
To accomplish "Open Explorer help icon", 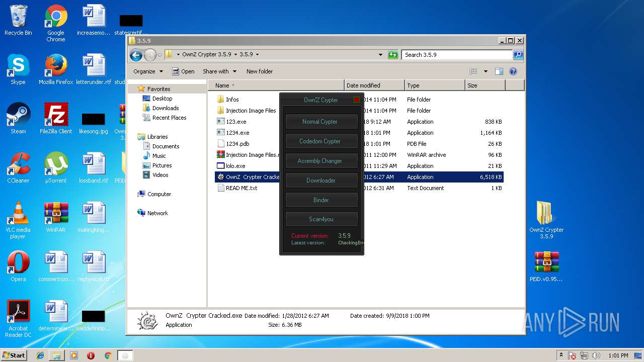I will [513, 71].
